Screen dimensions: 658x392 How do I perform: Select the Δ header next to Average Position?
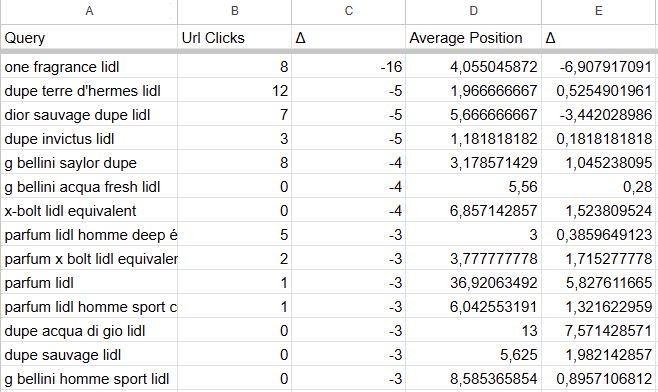599,38
